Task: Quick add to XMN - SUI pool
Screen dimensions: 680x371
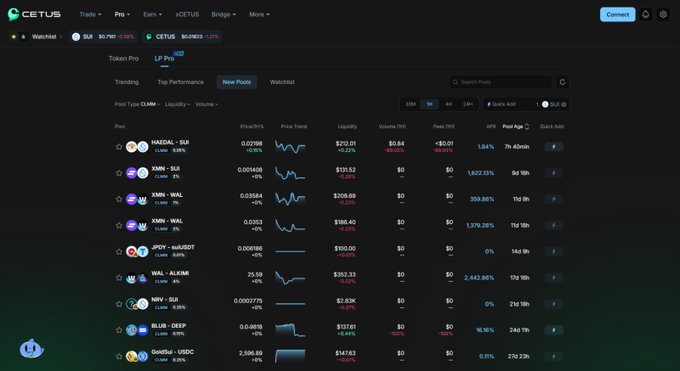Action: point(553,173)
